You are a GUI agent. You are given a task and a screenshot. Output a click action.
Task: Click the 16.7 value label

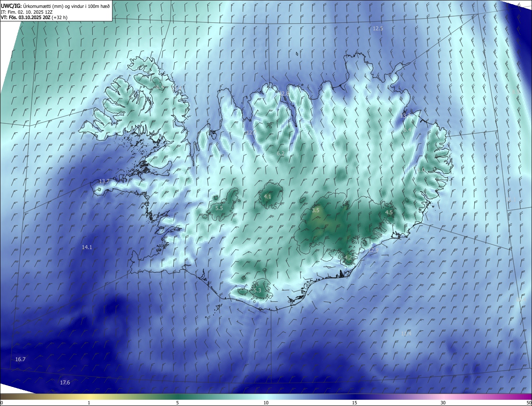click(x=20, y=359)
